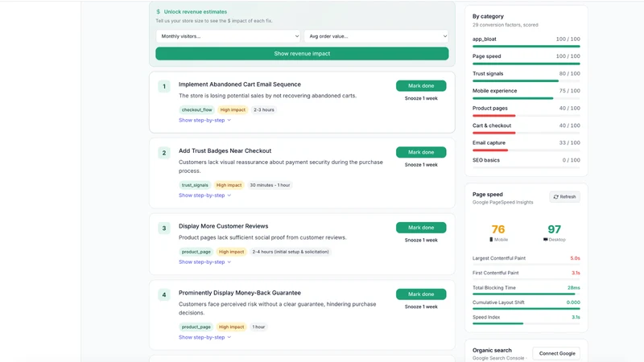The image size is (644, 362).
Task: Click the desktop monitor icon under score 97
Action: [546, 240]
